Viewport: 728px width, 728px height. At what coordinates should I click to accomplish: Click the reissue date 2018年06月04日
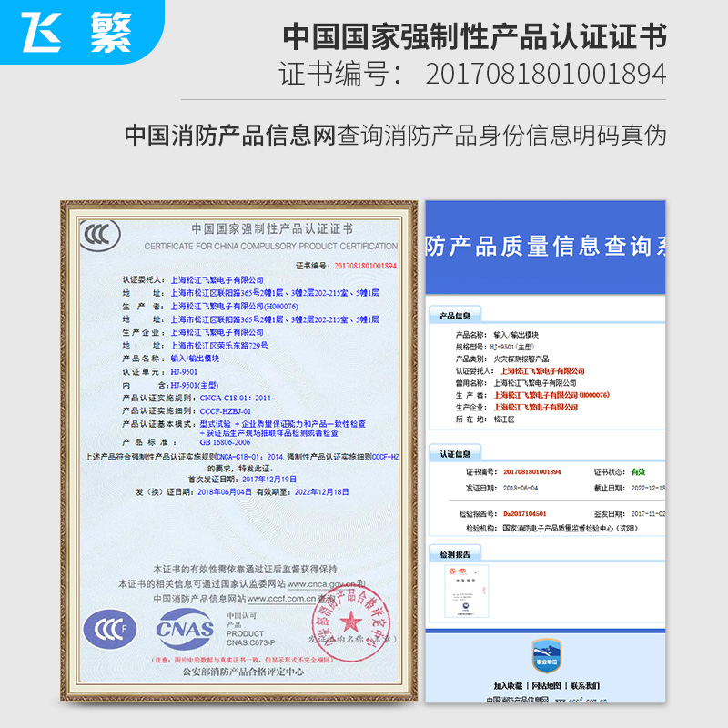[x=225, y=491]
